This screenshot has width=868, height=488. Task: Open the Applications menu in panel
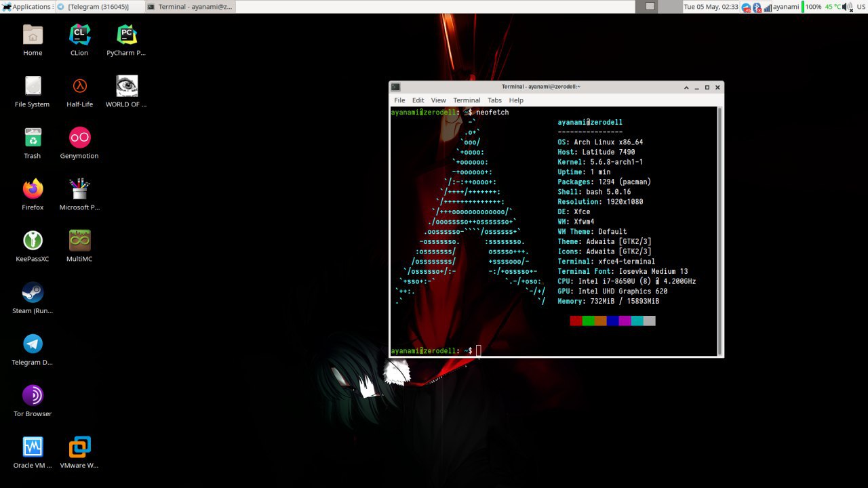[x=26, y=7]
